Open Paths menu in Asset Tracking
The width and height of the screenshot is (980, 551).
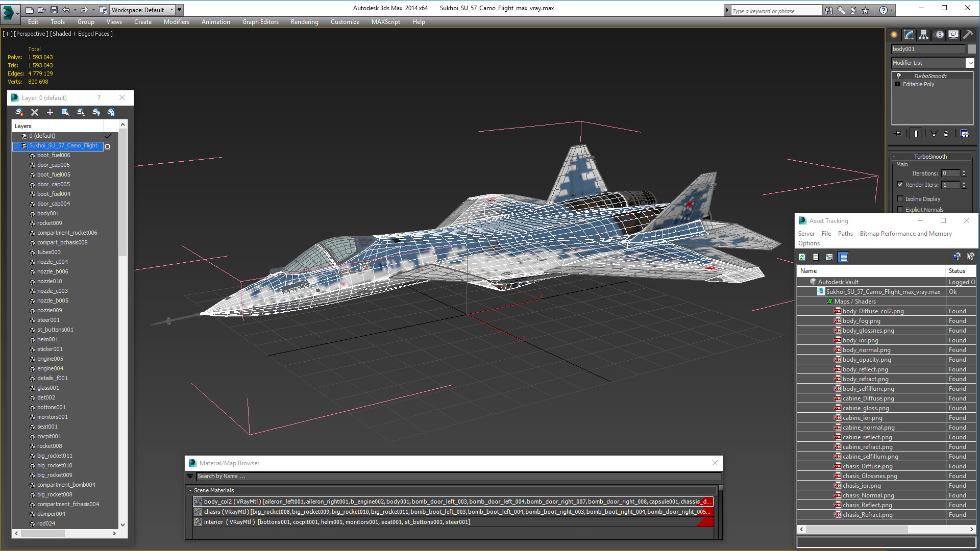coord(845,234)
